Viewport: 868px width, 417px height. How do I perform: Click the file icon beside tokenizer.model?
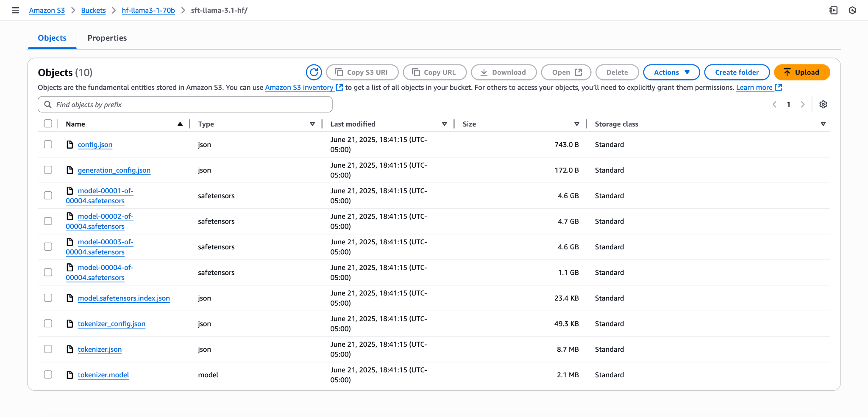[x=70, y=375]
